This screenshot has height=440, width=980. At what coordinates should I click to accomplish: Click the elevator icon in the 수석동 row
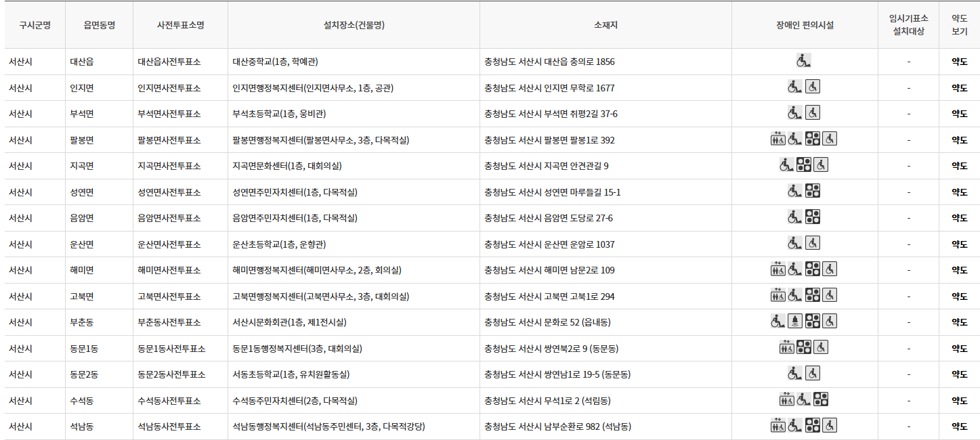coord(787,399)
